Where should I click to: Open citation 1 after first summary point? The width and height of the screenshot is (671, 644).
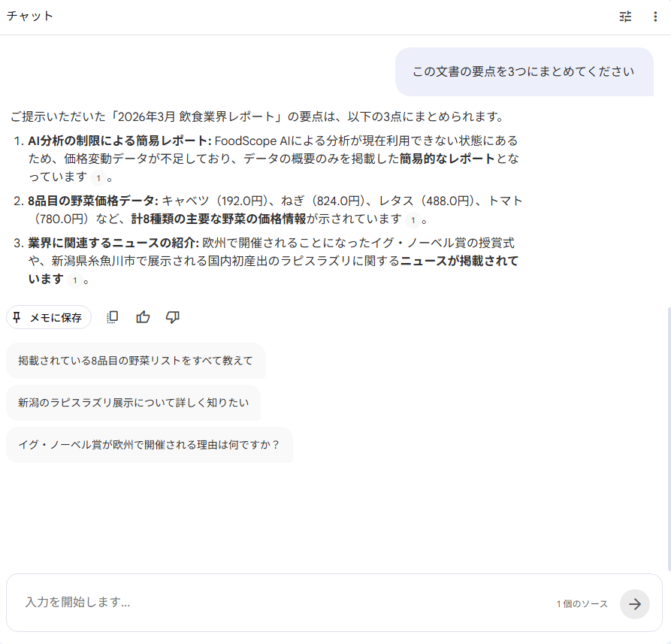pyautogui.click(x=98, y=178)
